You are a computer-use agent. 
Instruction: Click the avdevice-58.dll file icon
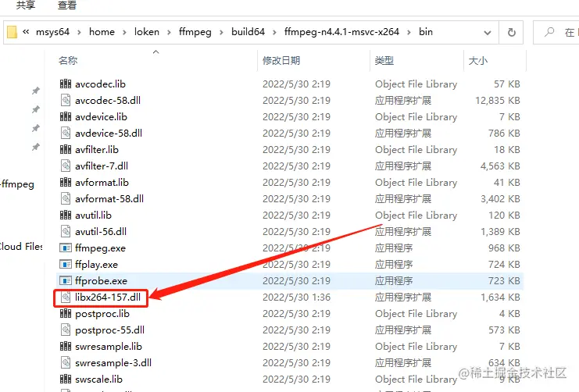point(66,133)
